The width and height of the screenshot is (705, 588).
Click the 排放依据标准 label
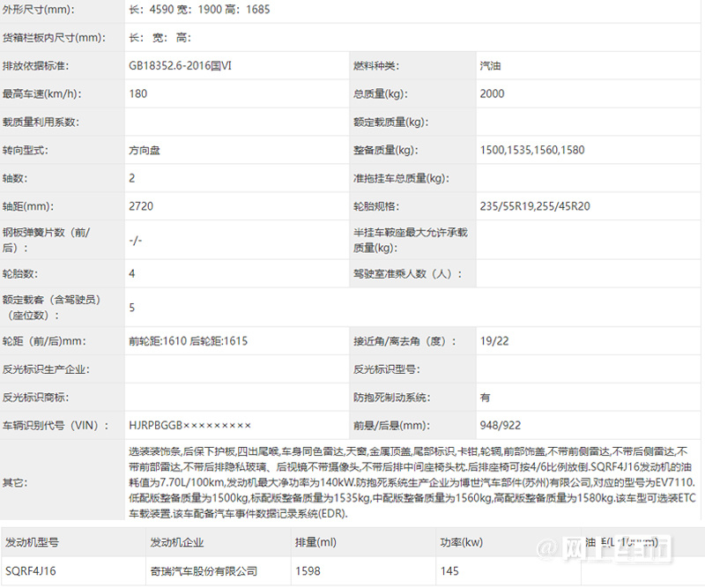[x=35, y=66]
